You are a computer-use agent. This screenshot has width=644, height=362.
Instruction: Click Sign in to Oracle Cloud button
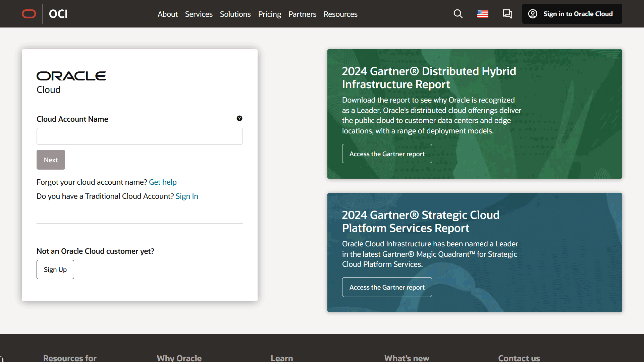pos(572,14)
